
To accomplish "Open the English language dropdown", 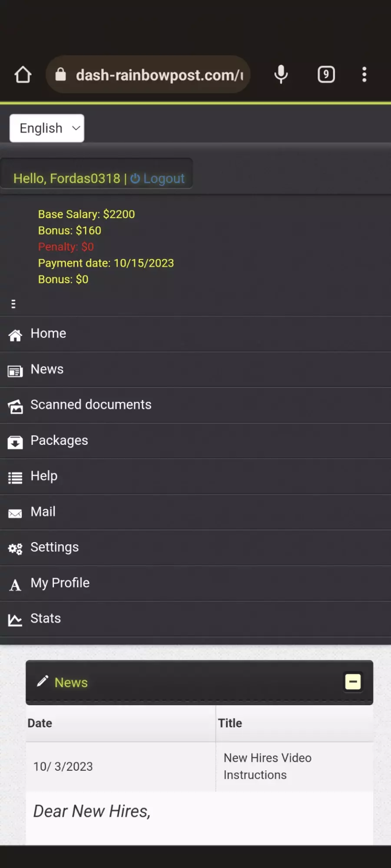I will 47,128.
